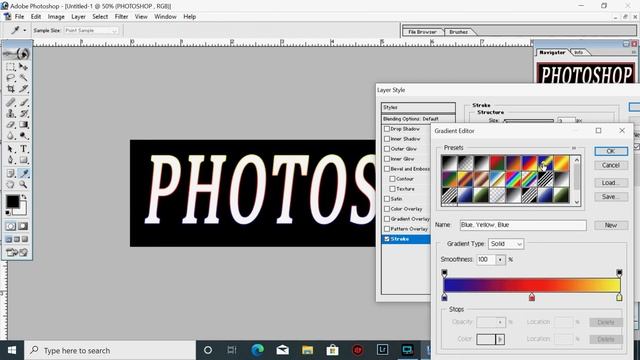Select the Zoom tool

pos(23,184)
